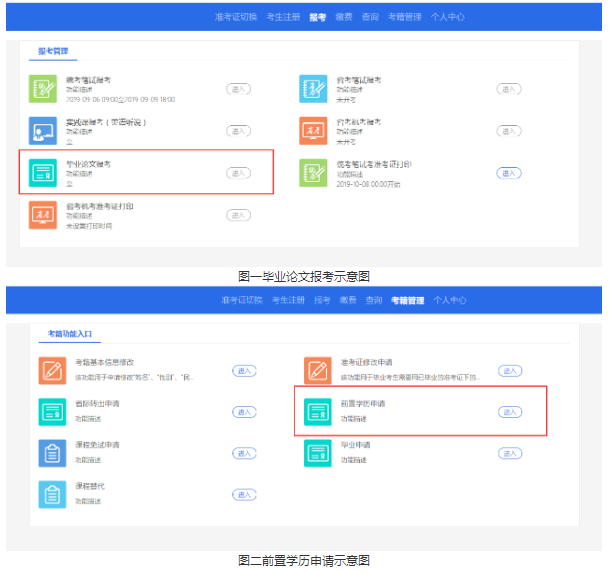The height and width of the screenshot is (573, 609).
Task: Click 查询 in figure one's nav bar
Action: [x=370, y=17]
